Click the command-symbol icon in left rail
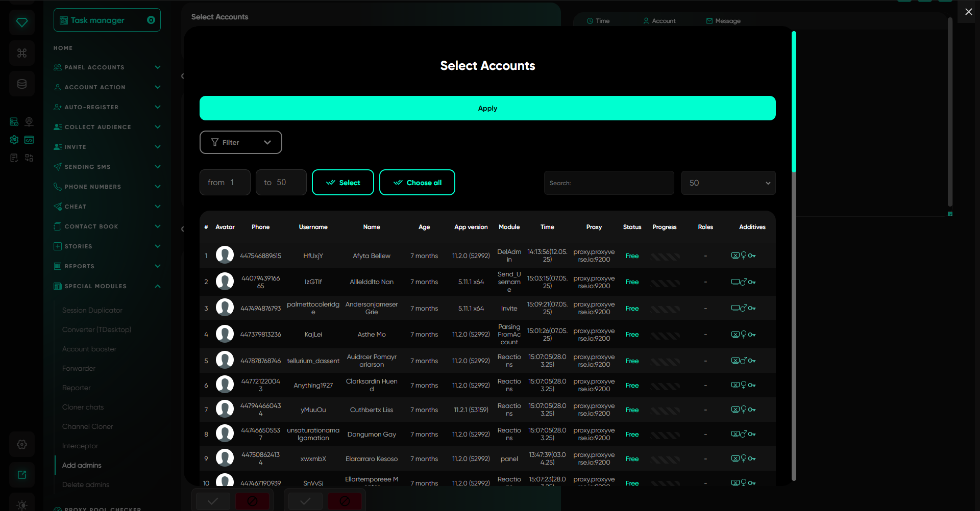980x511 pixels. (22, 53)
